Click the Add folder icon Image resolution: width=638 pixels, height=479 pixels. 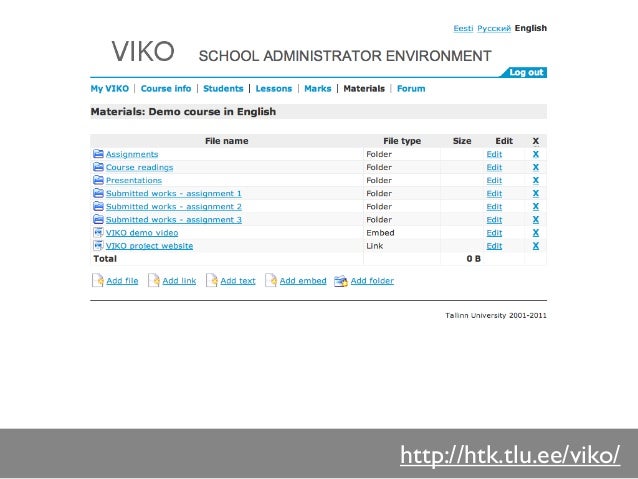point(341,281)
